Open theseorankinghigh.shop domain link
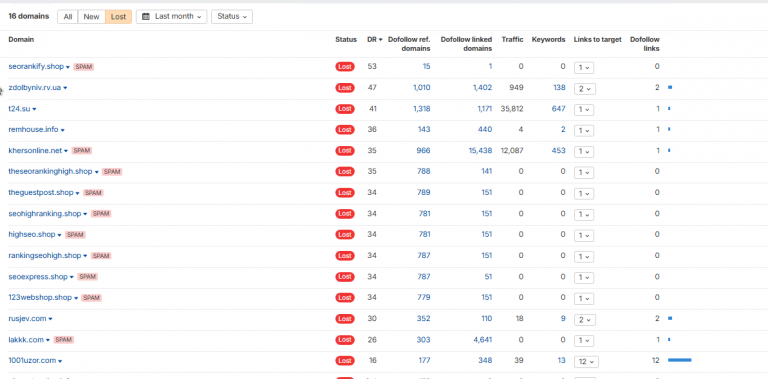Image resolution: width=768 pixels, height=379 pixels. (50, 171)
